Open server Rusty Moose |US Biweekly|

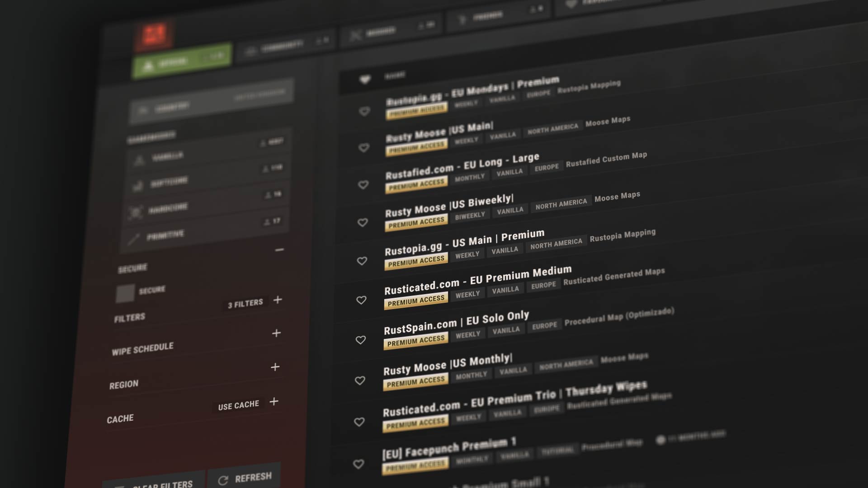pyautogui.click(x=449, y=206)
